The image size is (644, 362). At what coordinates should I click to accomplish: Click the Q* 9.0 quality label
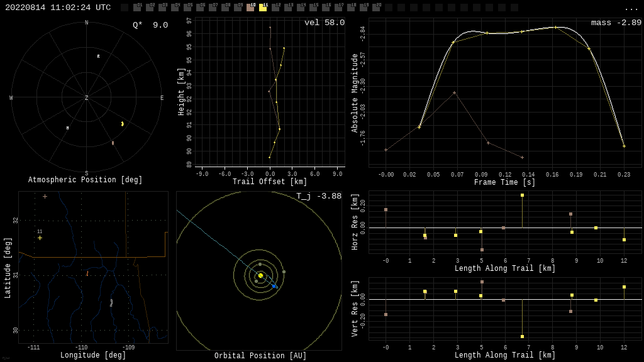(150, 25)
